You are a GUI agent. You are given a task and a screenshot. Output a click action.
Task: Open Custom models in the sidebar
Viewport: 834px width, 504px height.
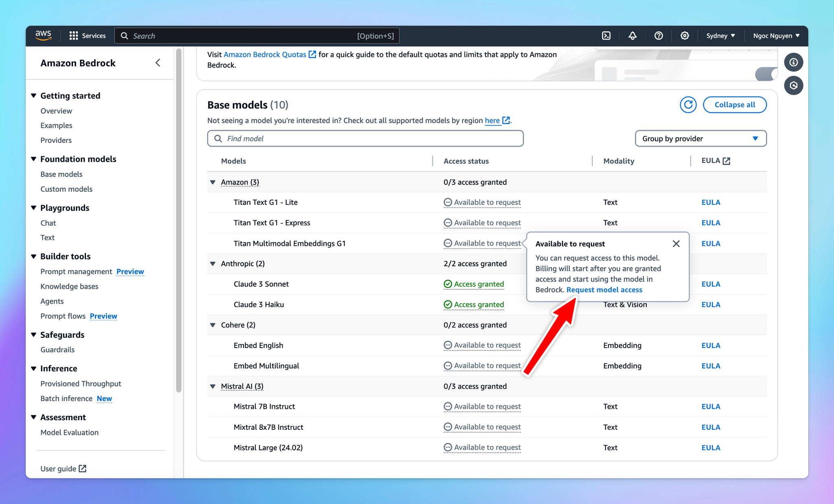click(x=66, y=189)
